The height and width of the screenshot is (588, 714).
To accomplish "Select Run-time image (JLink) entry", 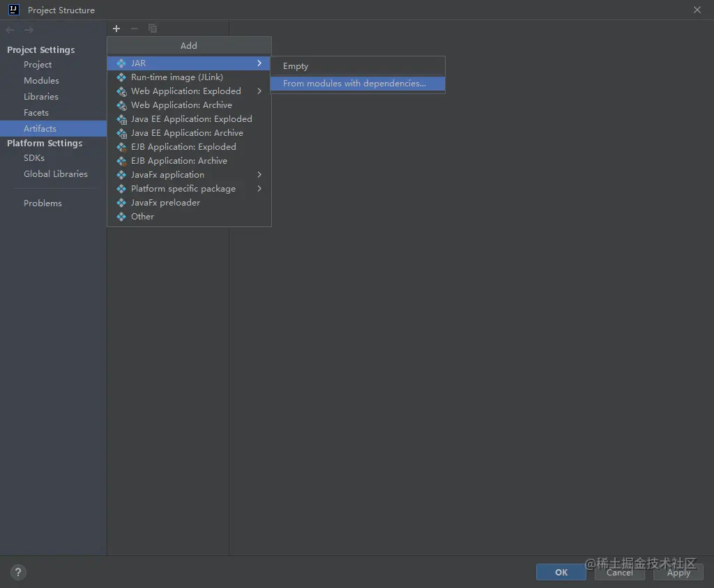I will coord(189,77).
